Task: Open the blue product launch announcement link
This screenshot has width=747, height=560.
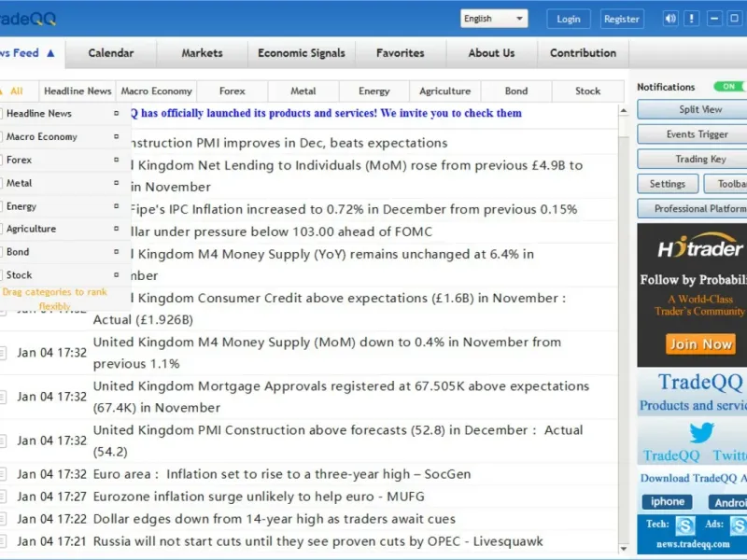Action: coord(326,113)
